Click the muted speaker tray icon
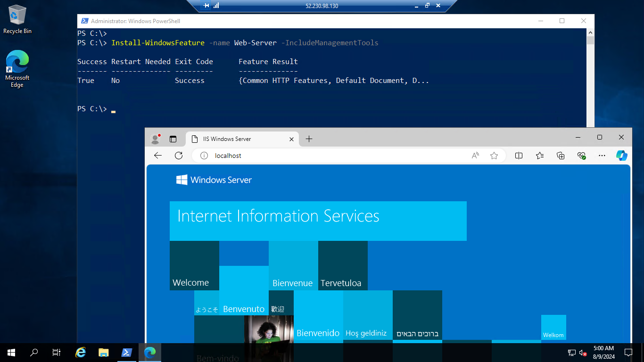 click(x=583, y=352)
